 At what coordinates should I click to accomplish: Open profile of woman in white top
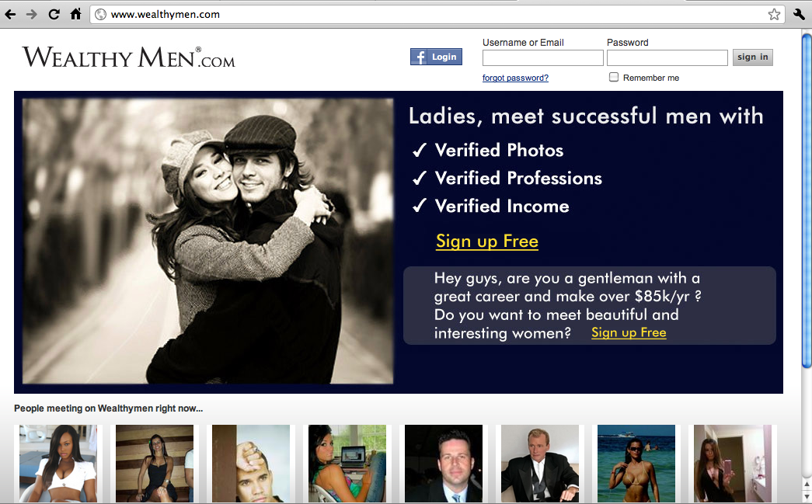pos(58,464)
